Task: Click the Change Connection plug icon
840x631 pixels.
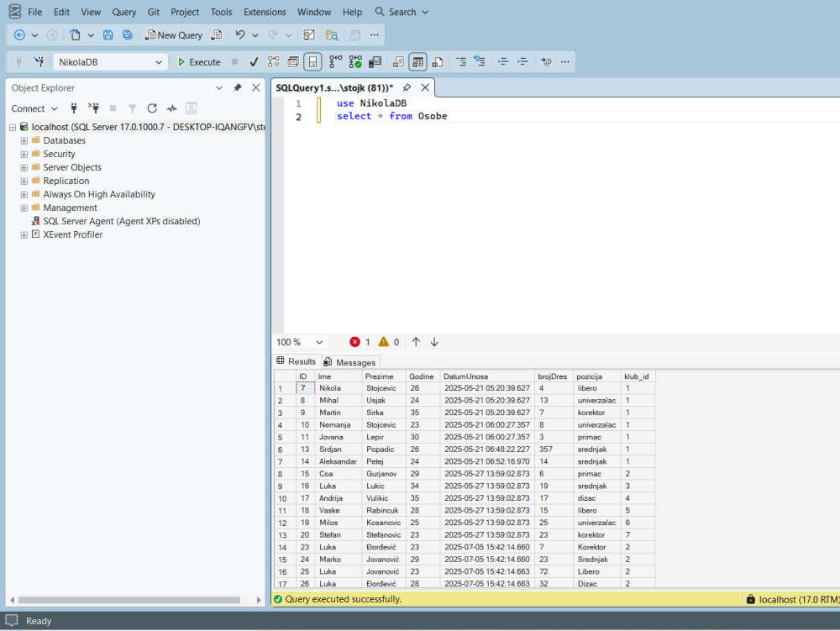Action: (39, 62)
